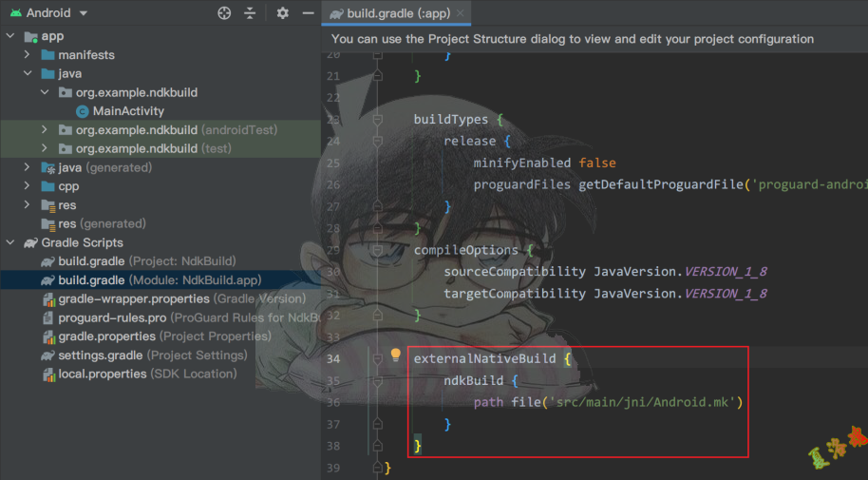Click the java (generated) folder icon

tap(48, 168)
